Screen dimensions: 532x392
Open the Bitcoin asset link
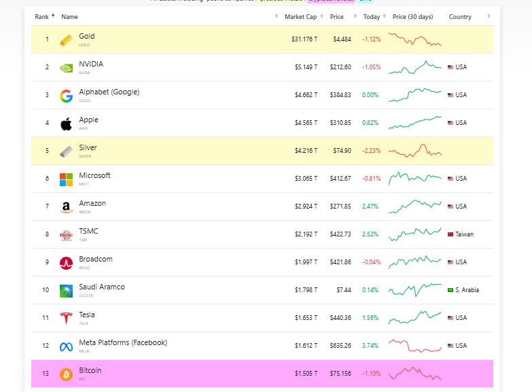click(90, 370)
